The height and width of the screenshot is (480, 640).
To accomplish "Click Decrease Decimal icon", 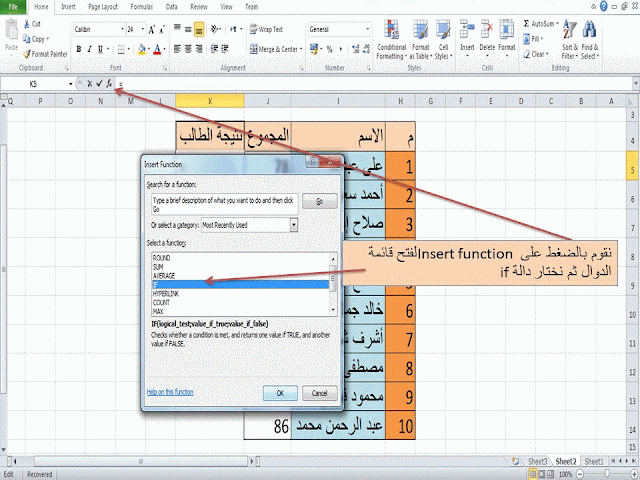I will tap(367, 49).
